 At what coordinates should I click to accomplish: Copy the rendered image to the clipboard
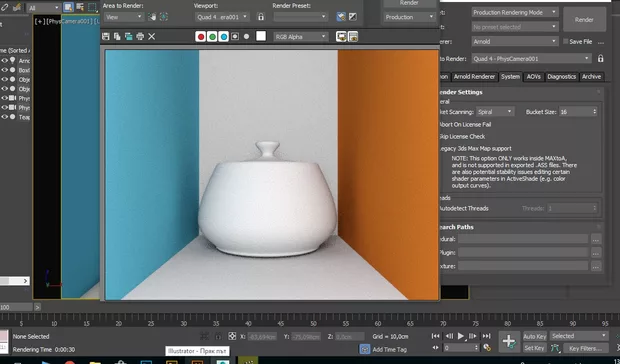[117, 36]
